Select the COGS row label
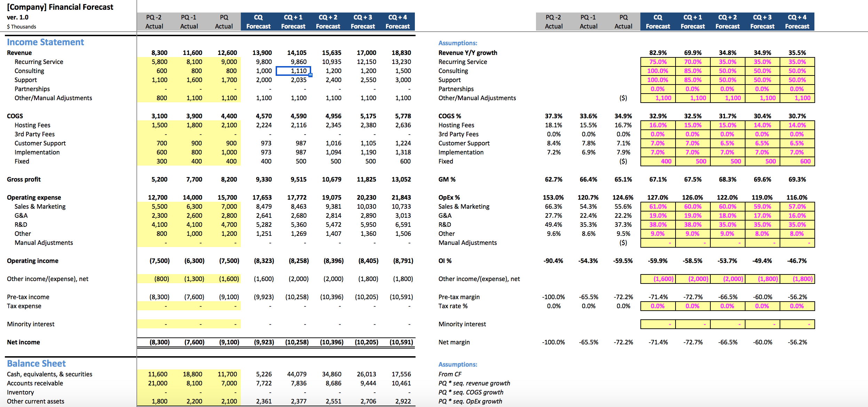The width and height of the screenshot is (868, 407). point(15,116)
